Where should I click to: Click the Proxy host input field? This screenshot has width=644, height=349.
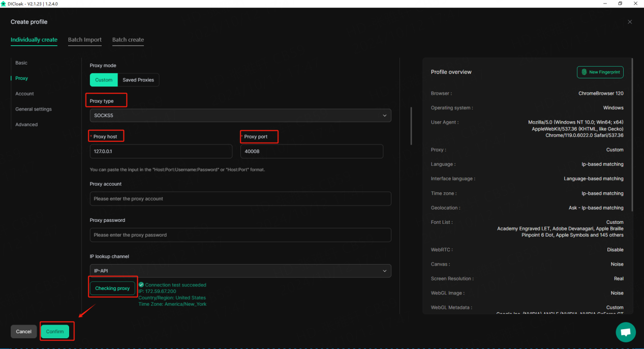point(161,151)
